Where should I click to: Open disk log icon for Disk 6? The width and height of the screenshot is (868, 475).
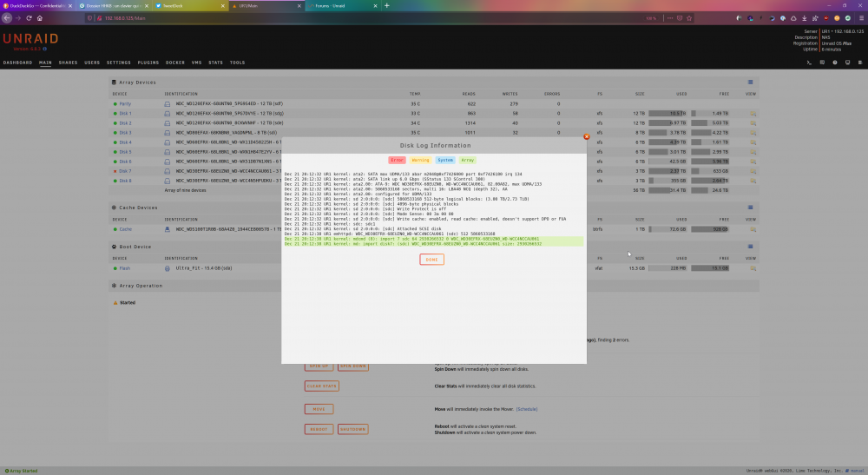click(x=168, y=162)
